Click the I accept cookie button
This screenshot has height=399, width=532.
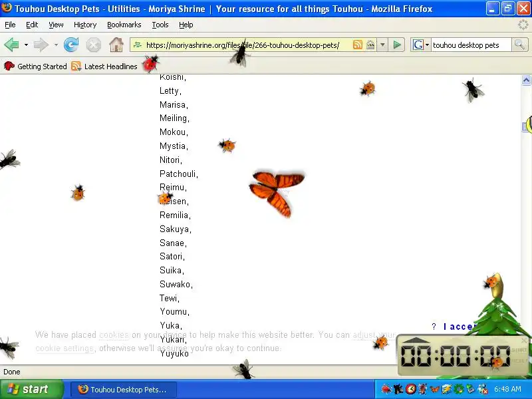point(460,327)
